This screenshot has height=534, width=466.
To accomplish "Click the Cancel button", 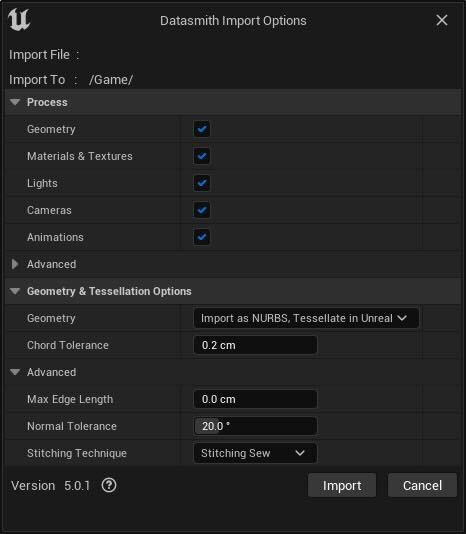I will [422, 485].
